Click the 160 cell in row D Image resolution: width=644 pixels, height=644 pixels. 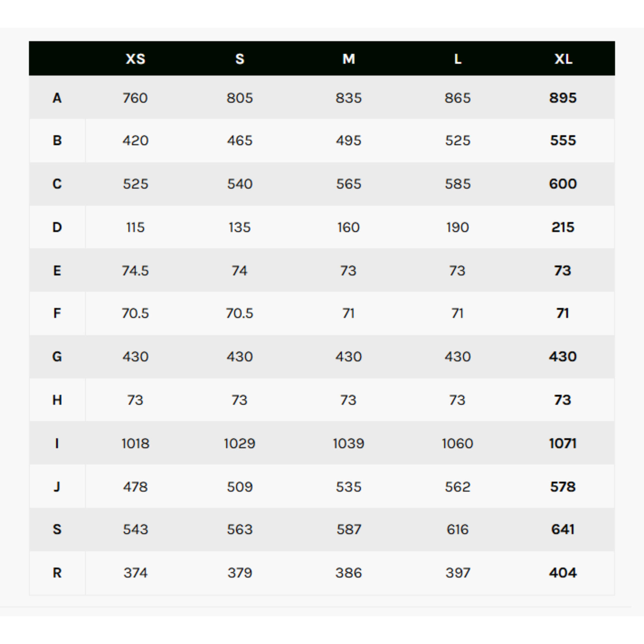tap(349, 227)
